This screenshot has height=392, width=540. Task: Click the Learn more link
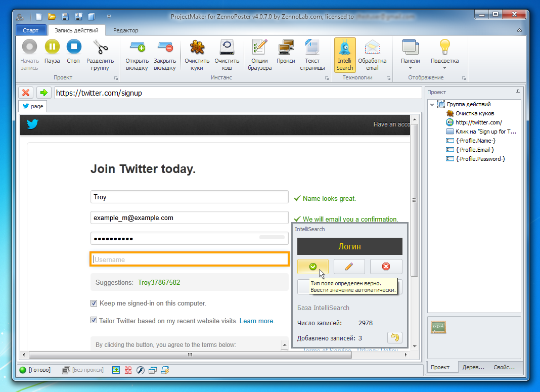pos(256,321)
